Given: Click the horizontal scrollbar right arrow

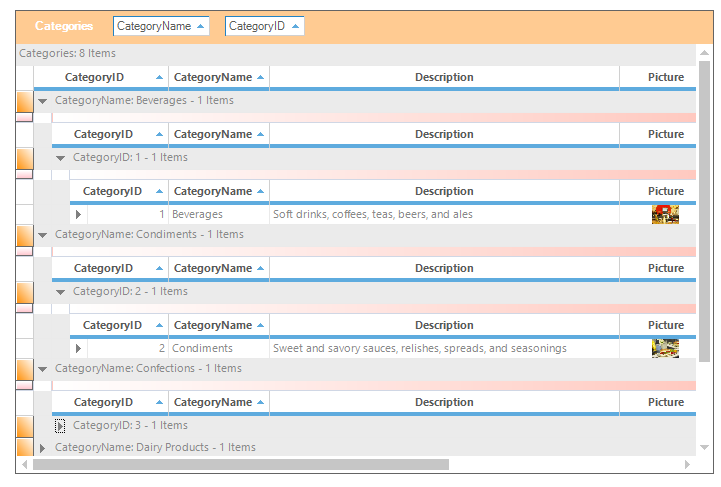Looking at the screenshot, I should click(687, 465).
